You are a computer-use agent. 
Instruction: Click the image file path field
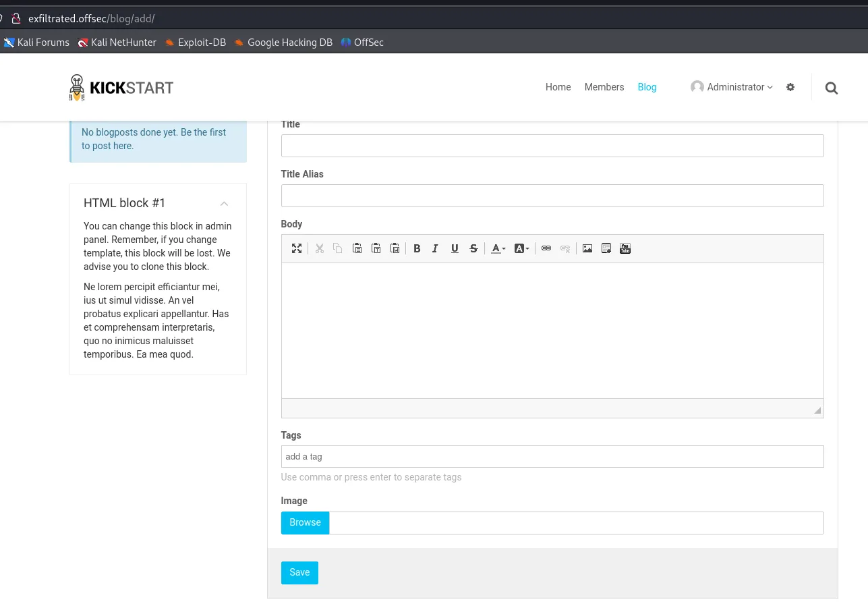coord(577,523)
